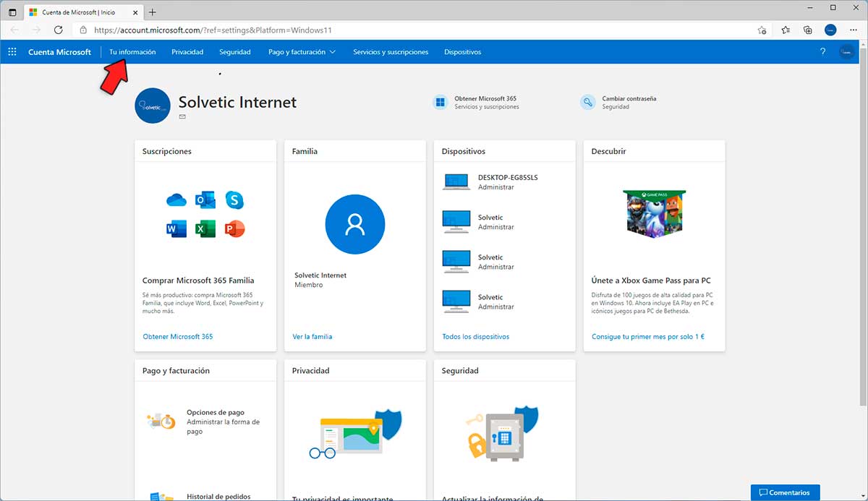Click the Todos los dispositivos link
The image size is (868, 501).
(476, 337)
